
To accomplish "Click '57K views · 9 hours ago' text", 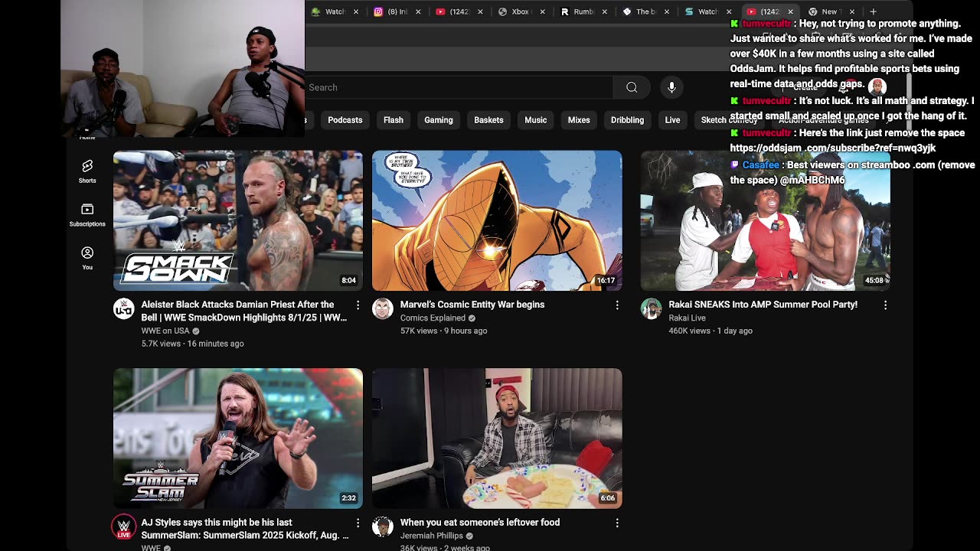I will [x=443, y=331].
